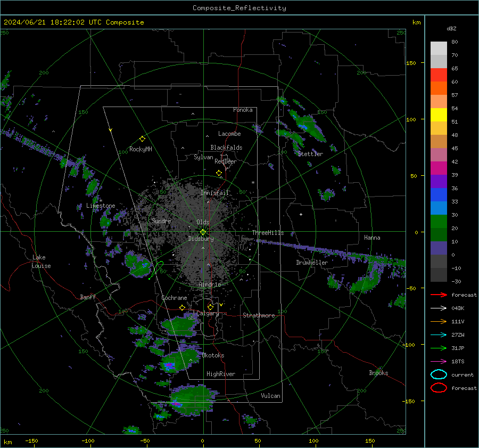The image size is (479, 448).
Task: Click the orange 60 dBZ color swatch
Action: [x=439, y=88]
